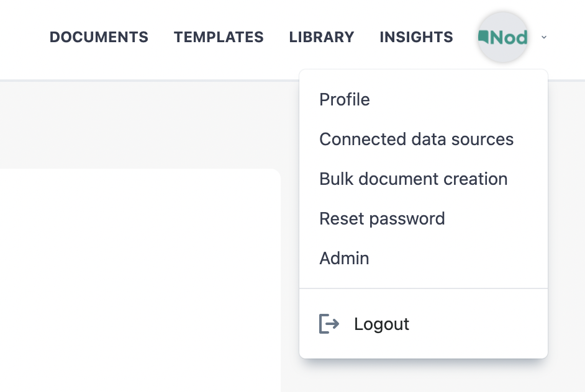The image size is (585, 392).
Task: Open the INSIGHTS navigation item
Action: click(x=416, y=37)
